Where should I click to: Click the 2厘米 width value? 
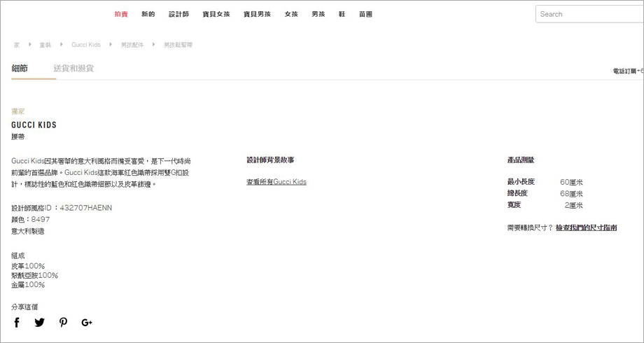[x=574, y=205]
